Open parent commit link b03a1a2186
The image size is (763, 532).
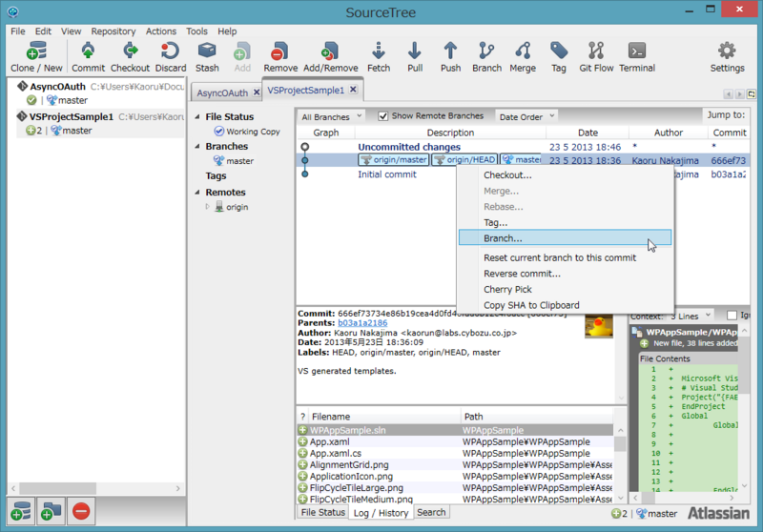click(x=362, y=323)
